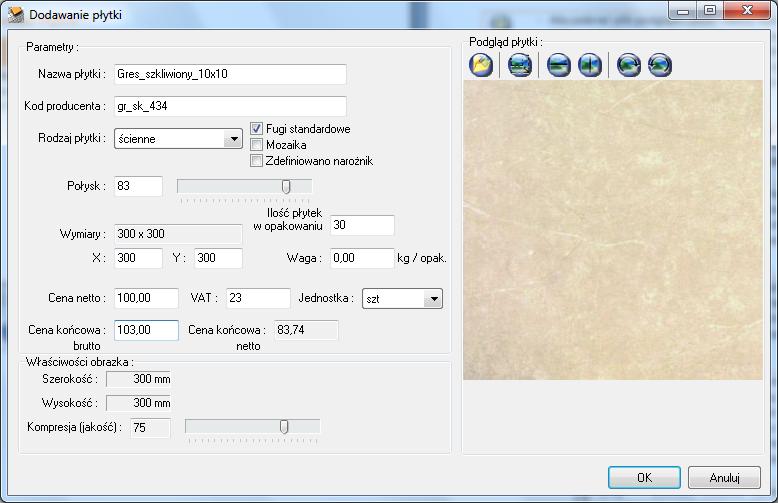The height and width of the screenshot is (503, 778).
Task: Click the Cena końcowa netto field
Action: click(306, 330)
